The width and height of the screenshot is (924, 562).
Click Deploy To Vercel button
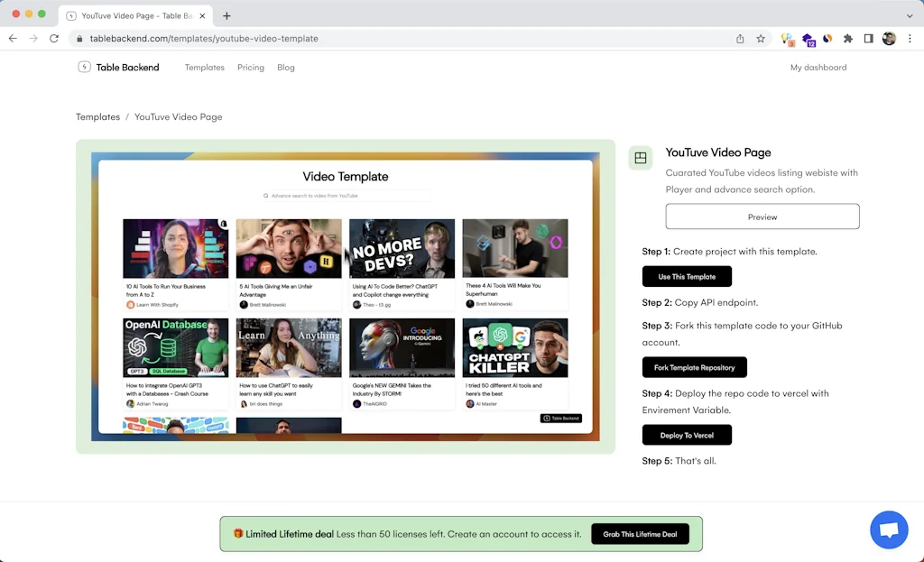click(687, 435)
